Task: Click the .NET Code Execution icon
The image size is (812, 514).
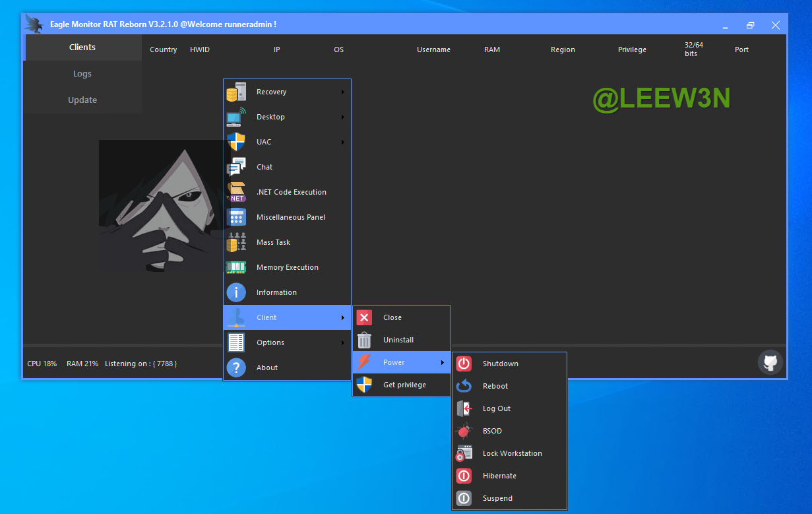Action: click(x=235, y=192)
